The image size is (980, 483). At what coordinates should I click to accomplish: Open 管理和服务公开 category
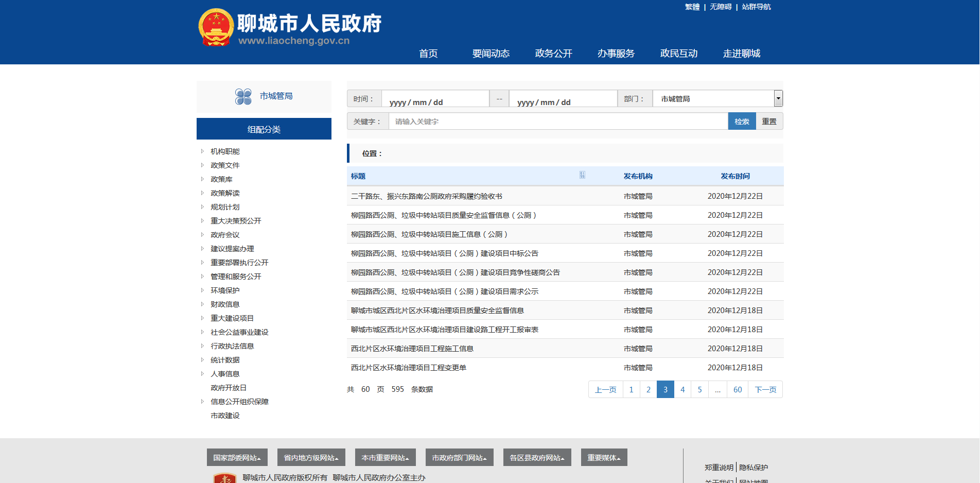(236, 277)
